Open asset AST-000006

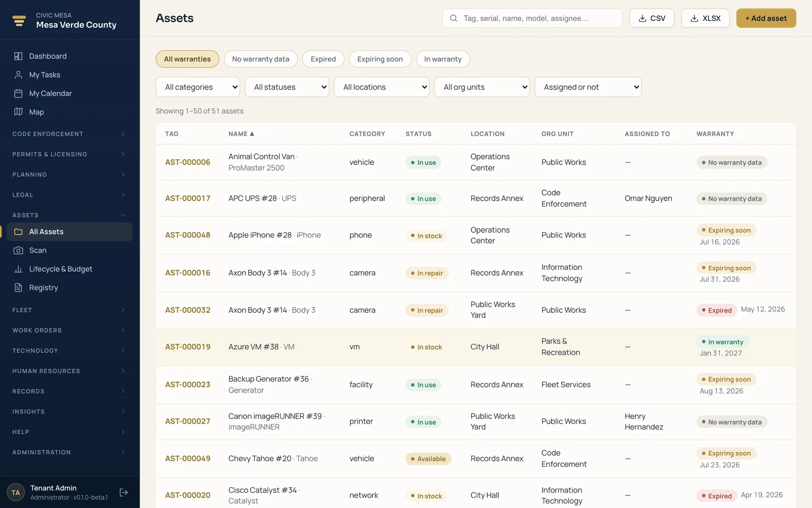(188, 163)
